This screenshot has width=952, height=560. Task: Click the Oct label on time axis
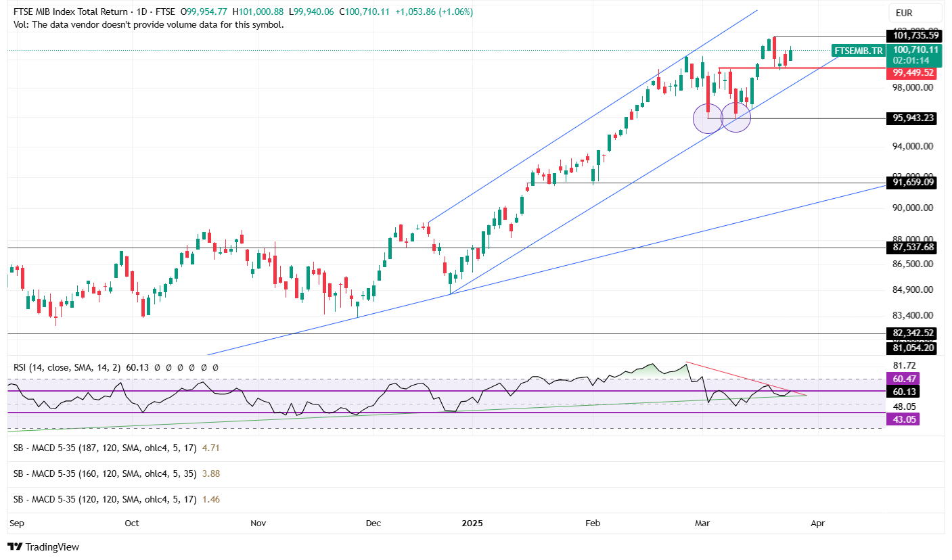point(132,523)
